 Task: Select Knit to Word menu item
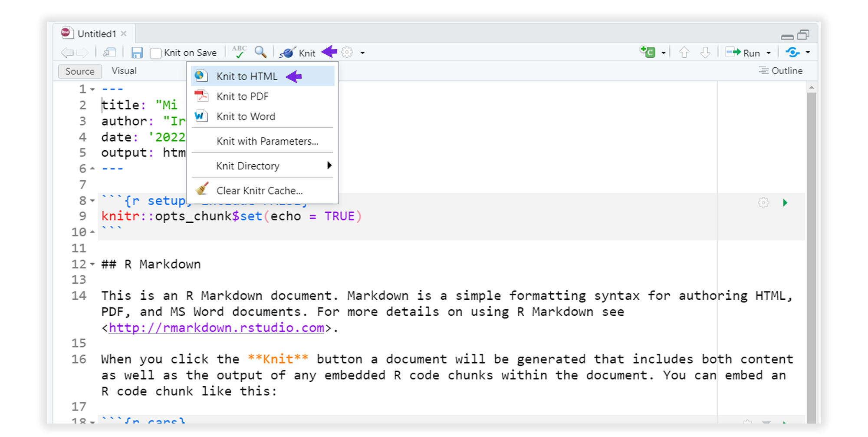click(263, 116)
